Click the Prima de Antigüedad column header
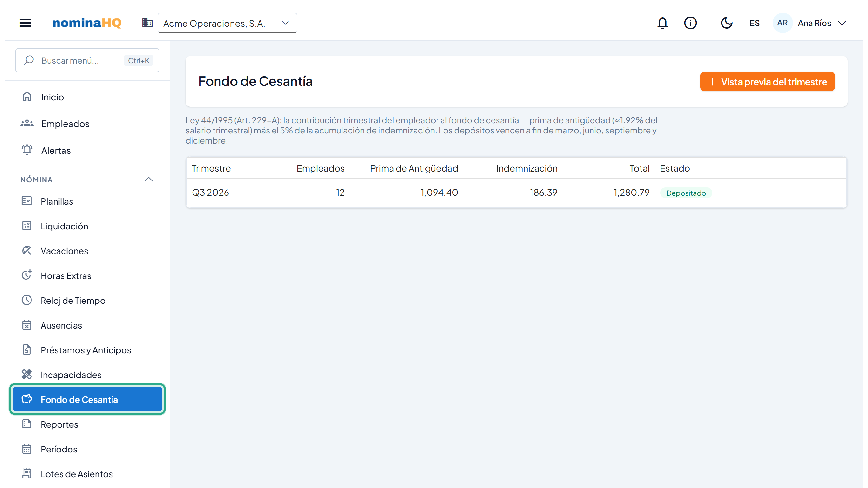This screenshot has width=868, height=488. click(414, 168)
